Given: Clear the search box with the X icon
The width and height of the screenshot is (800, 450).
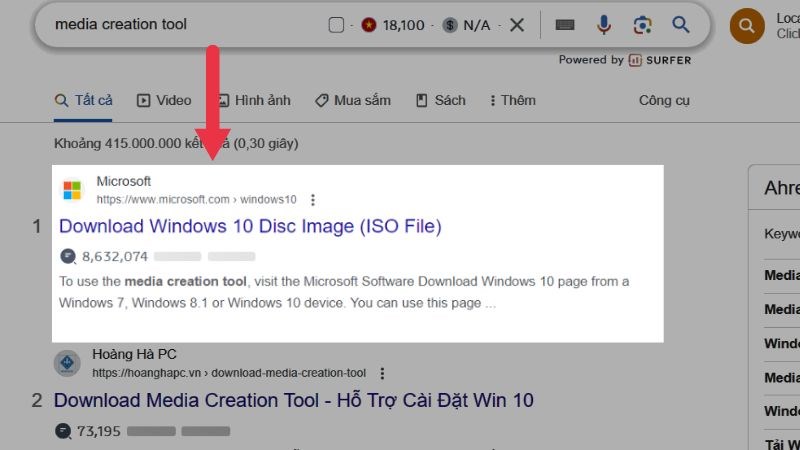Looking at the screenshot, I should click(x=517, y=25).
